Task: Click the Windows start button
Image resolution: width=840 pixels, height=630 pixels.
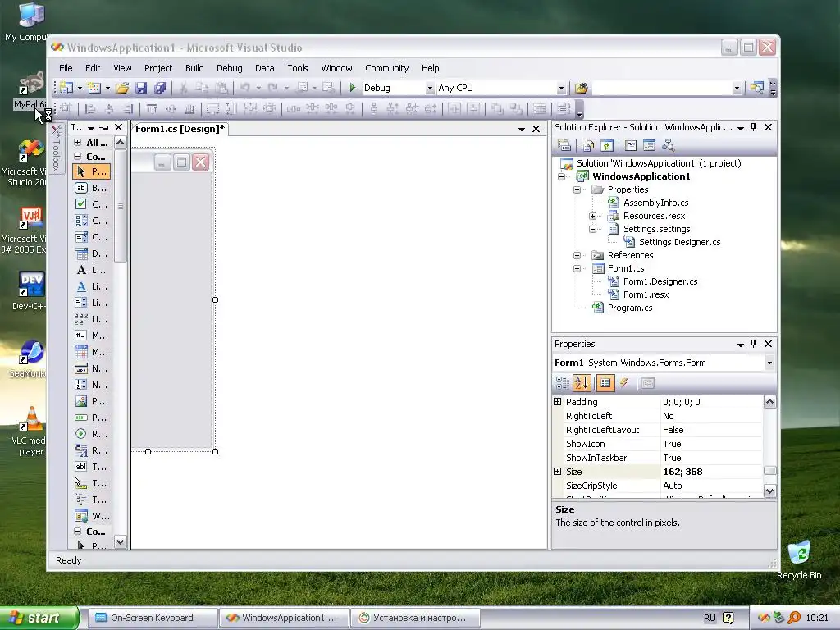Action: [x=39, y=618]
